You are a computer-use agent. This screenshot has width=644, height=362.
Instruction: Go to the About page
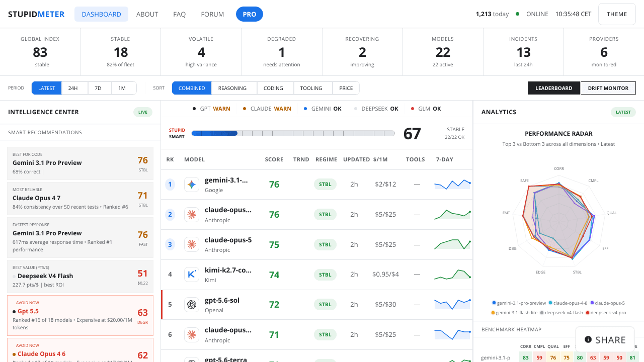click(x=147, y=14)
